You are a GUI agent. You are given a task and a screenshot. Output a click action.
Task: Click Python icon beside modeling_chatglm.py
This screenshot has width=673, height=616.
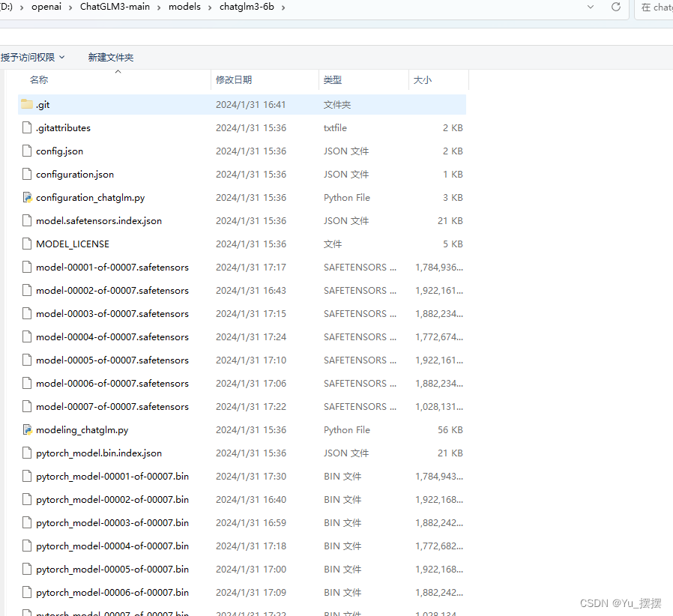27,429
